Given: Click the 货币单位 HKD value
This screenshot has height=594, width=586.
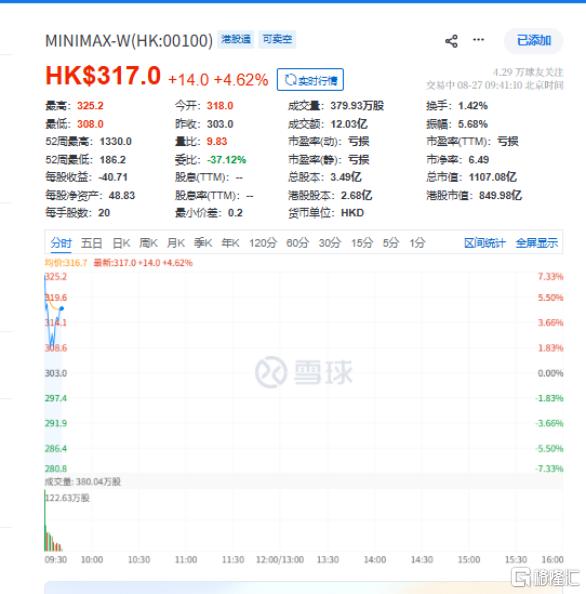Looking at the screenshot, I should pyautogui.click(x=352, y=213).
